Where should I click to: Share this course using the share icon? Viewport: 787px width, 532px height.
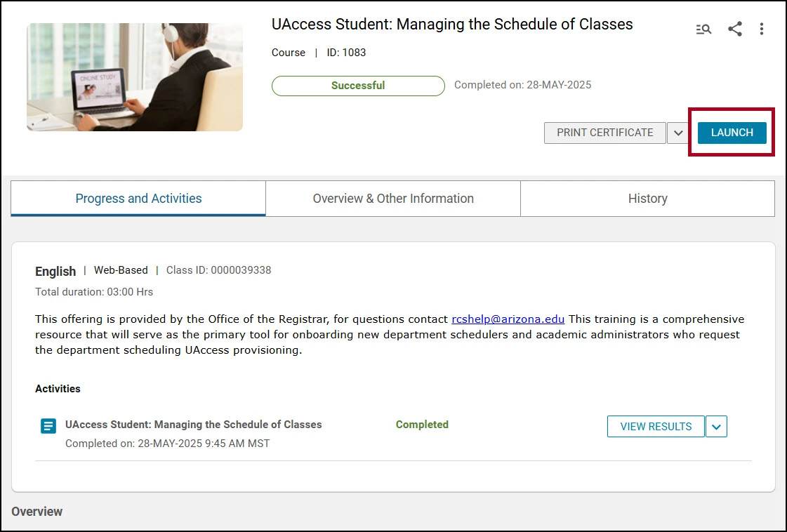pyautogui.click(x=735, y=29)
